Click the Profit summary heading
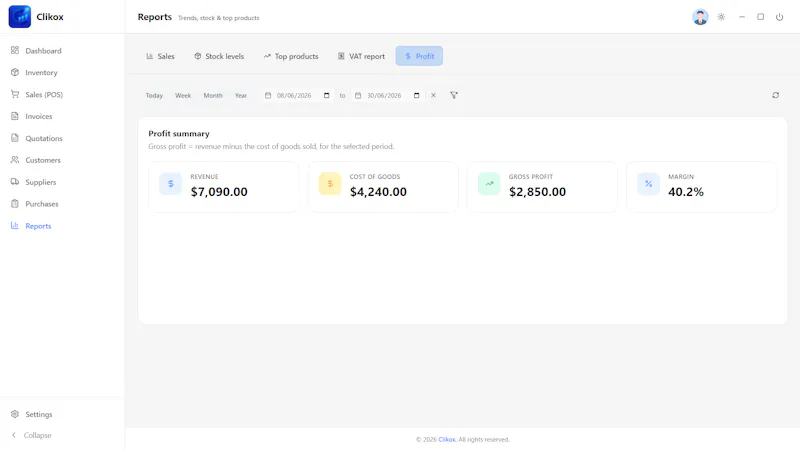 (x=179, y=134)
